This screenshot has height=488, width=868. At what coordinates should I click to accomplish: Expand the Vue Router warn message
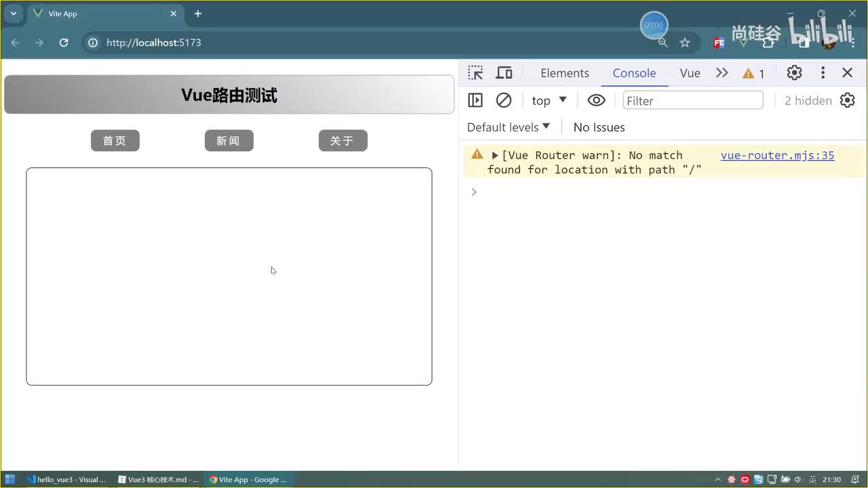point(495,155)
